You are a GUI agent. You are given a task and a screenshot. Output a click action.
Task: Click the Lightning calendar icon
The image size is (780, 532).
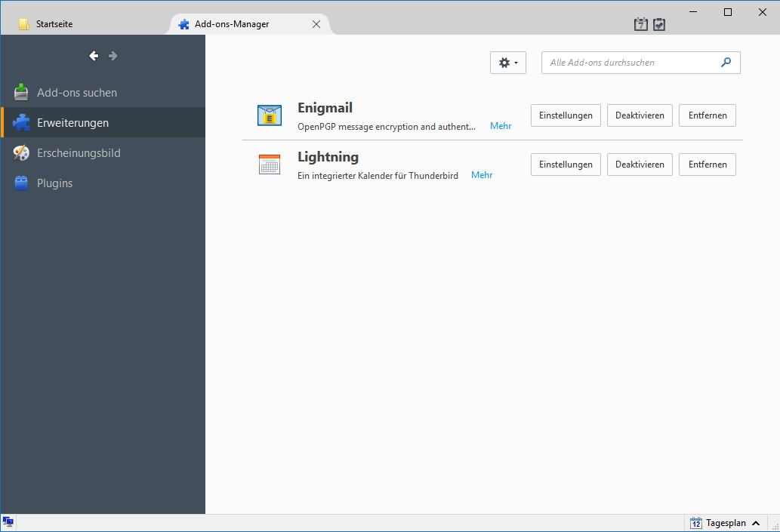coord(270,165)
